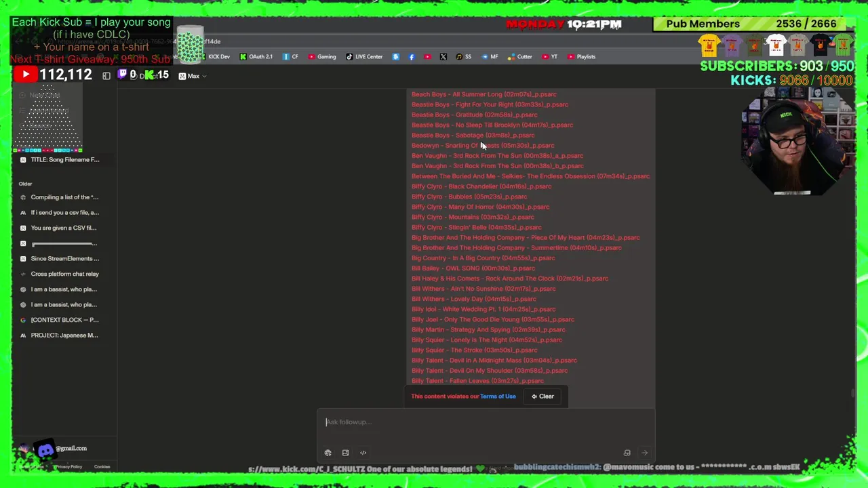Click 'Bill Withers - Ain't No Sunshine' line
This screenshot has width=868, height=488.
(484, 289)
